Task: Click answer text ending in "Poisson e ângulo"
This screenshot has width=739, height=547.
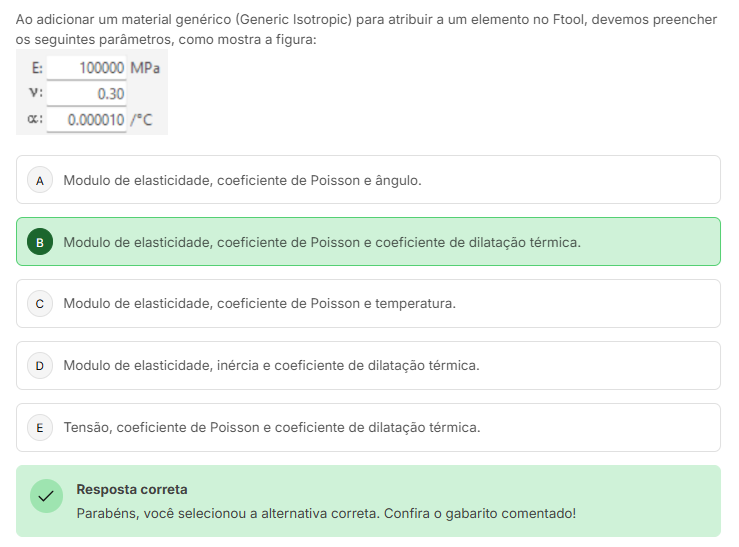Action: tap(242, 181)
